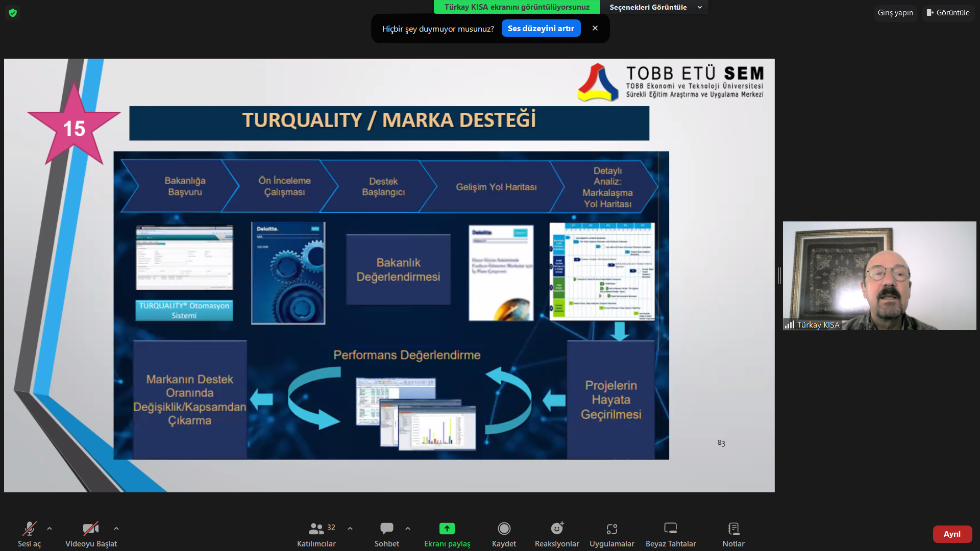Click the green screen-sharing notification banner

[517, 7]
